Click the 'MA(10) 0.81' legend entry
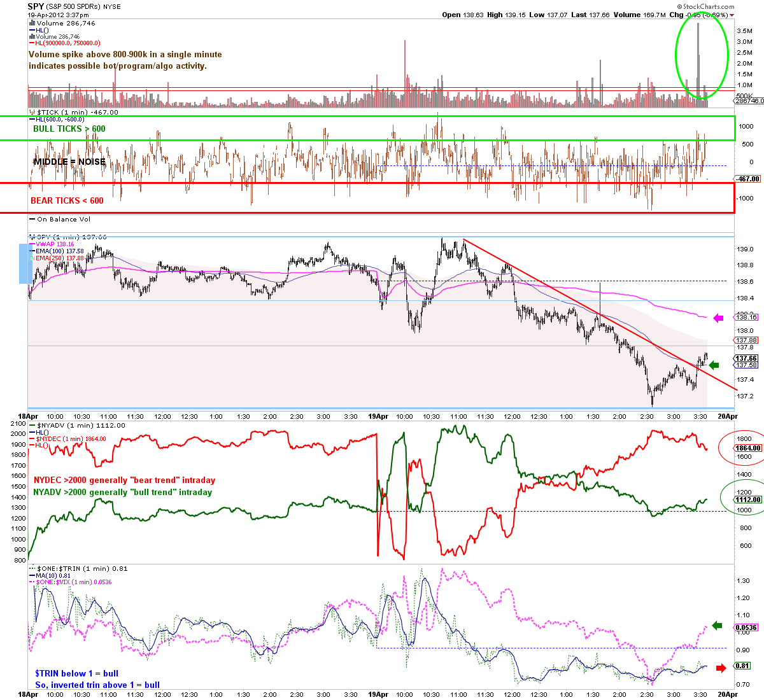Viewport: 764px width, 700px height. tap(50, 575)
